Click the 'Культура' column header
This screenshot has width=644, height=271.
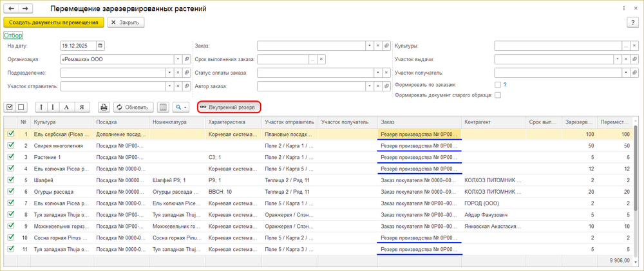[x=61, y=121]
